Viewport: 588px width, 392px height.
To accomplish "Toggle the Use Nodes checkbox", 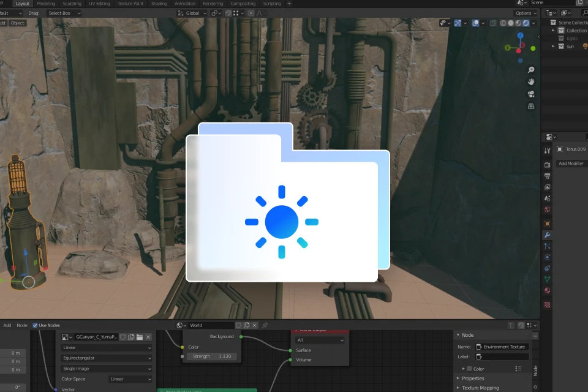I will [x=35, y=325].
